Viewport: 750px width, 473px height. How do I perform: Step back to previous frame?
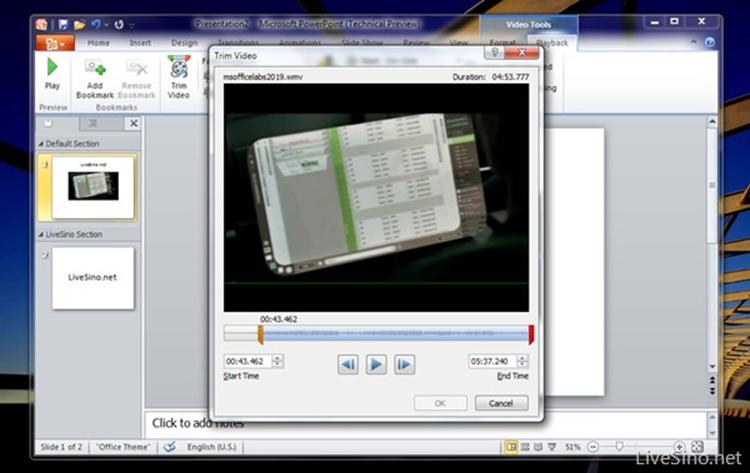[348, 364]
